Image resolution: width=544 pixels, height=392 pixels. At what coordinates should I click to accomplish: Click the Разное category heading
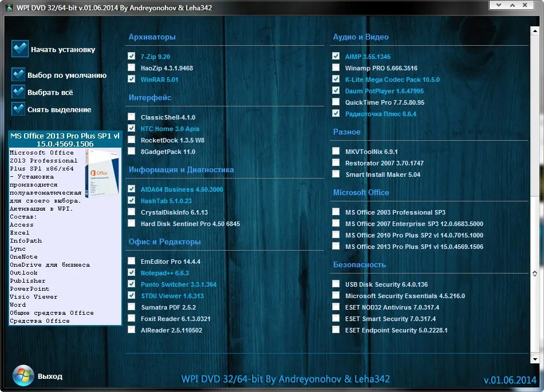point(346,132)
